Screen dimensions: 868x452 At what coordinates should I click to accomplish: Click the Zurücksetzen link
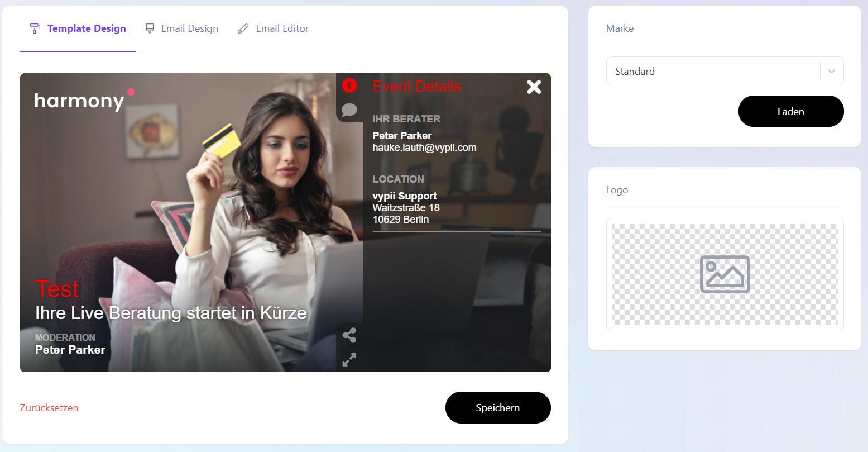click(49, 408)
